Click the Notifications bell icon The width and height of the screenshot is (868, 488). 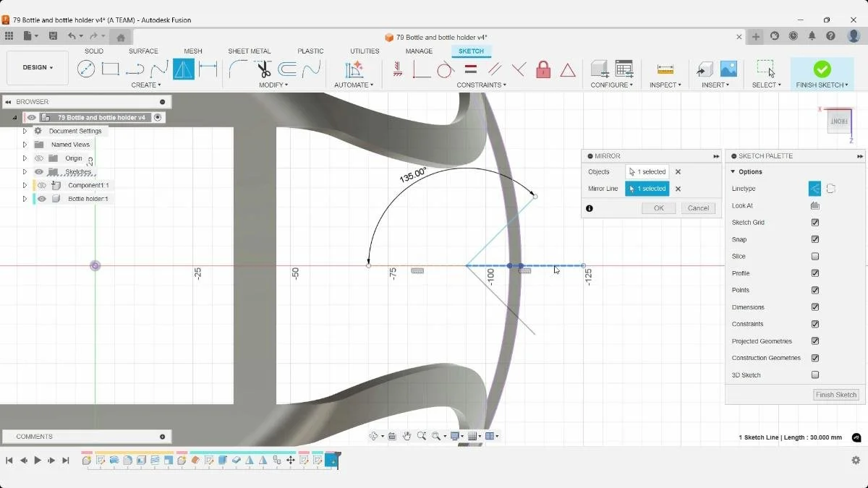[812, 36]
